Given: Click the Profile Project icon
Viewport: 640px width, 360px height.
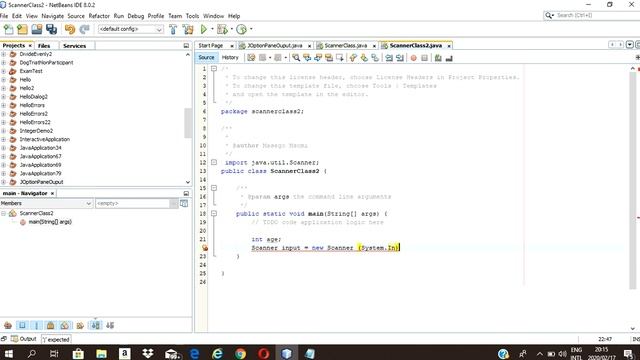Looking at the screenshot, I should [242, 29].
